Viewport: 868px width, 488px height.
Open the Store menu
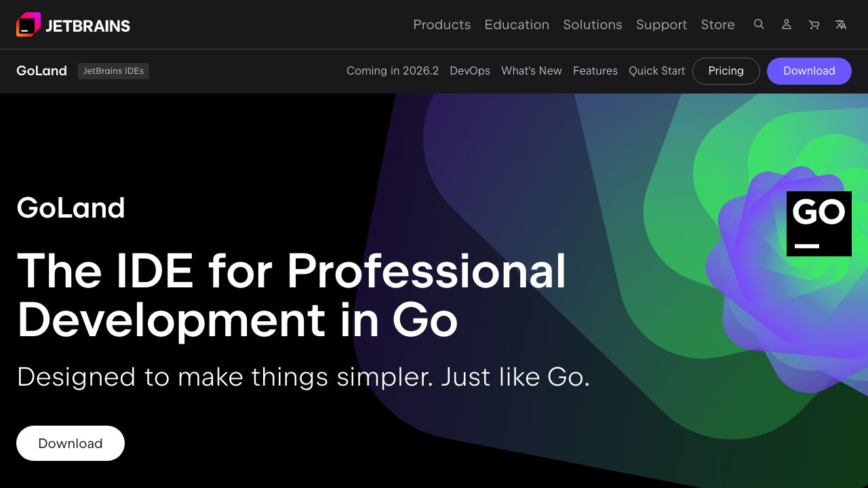pyautogui.click(x=717, y=24)
